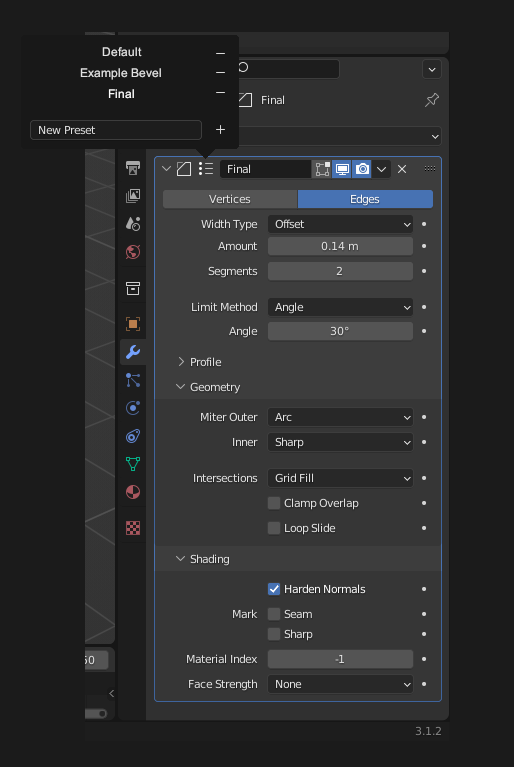Remove the Final preset with minus
This screenshot has height=767, width=514.
[x=221, y=92]
